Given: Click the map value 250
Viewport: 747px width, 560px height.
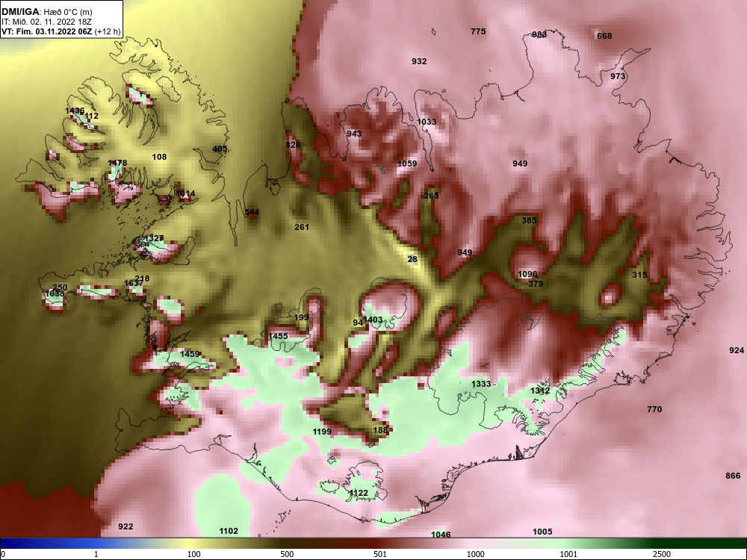Looking at the screenshot, I should [x=60, y=287].
